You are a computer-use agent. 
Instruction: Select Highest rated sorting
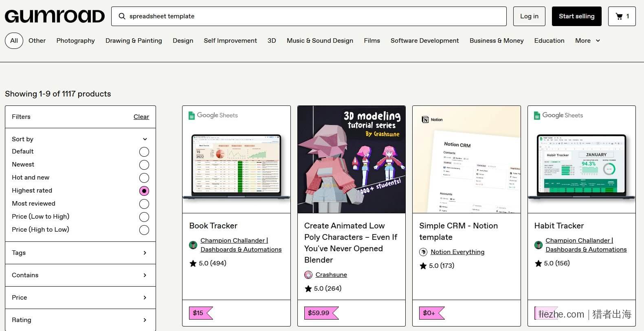(x=144, y=191)
